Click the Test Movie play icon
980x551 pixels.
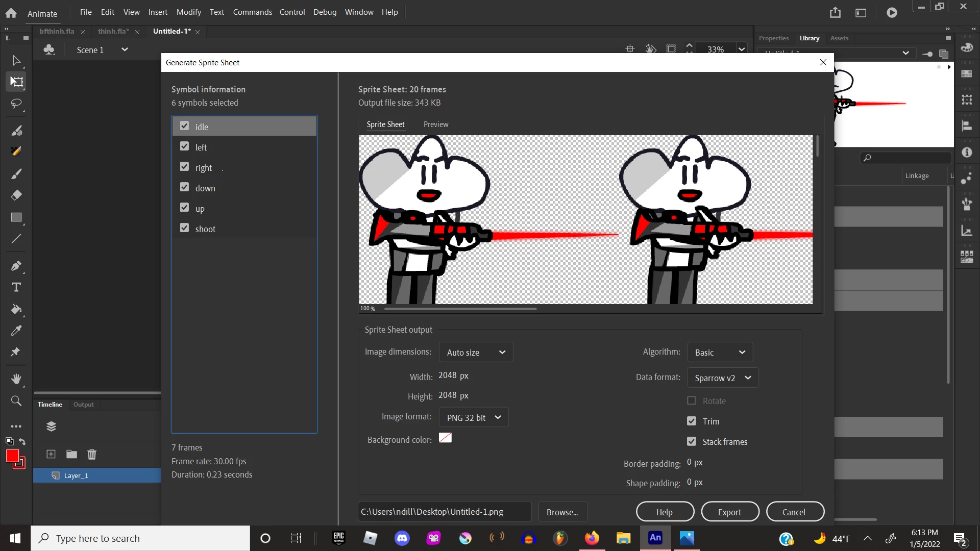click(x=892, y=13)
